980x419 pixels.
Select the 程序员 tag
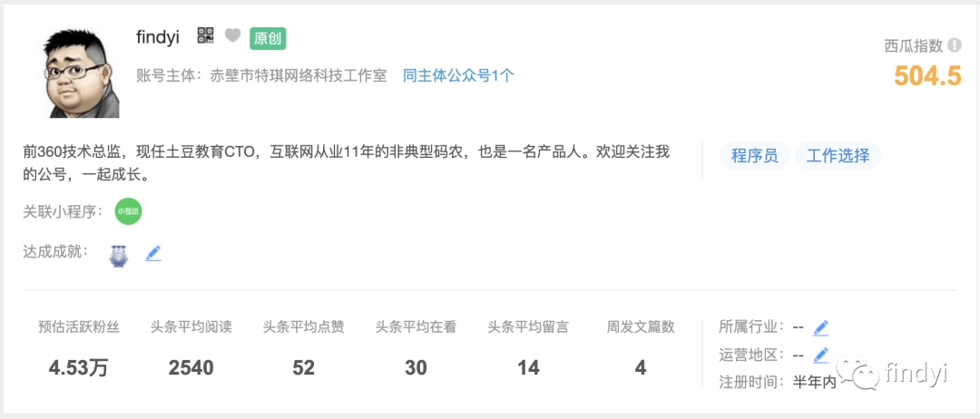[x=754, y=155]
